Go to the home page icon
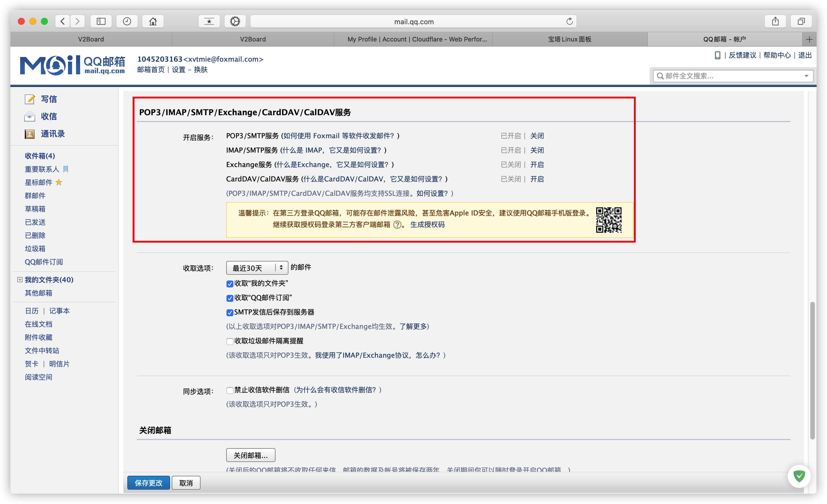The width and height of the screenshot is (827, 504). click(x=153, y=22)
